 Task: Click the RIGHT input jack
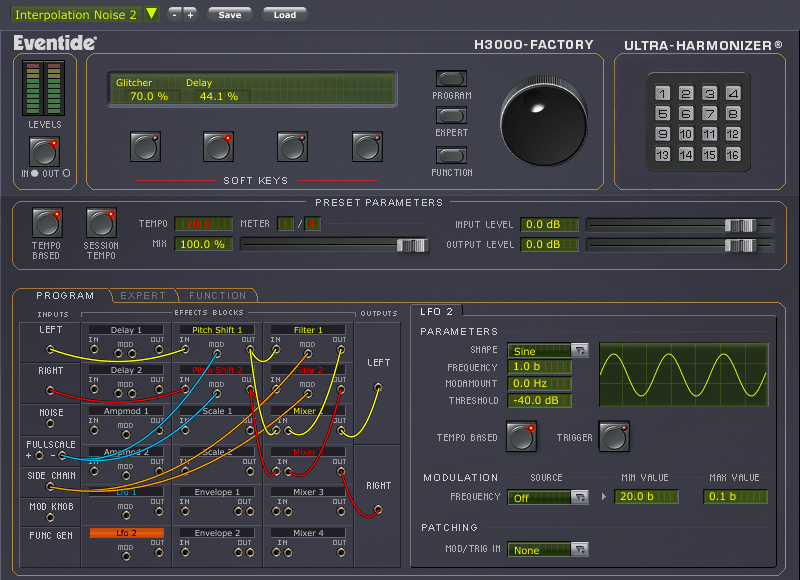[50, 391]
